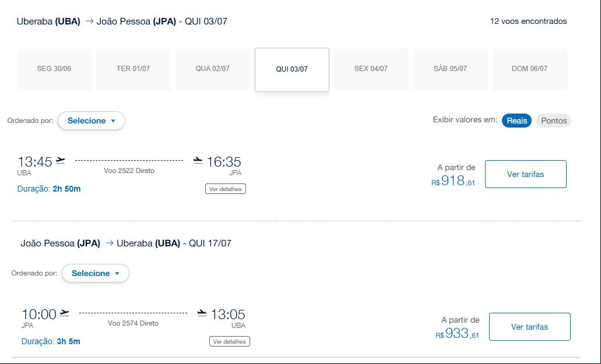View fares for flight 2574
This screenshot has height=364, width=601.
[530, 327]
